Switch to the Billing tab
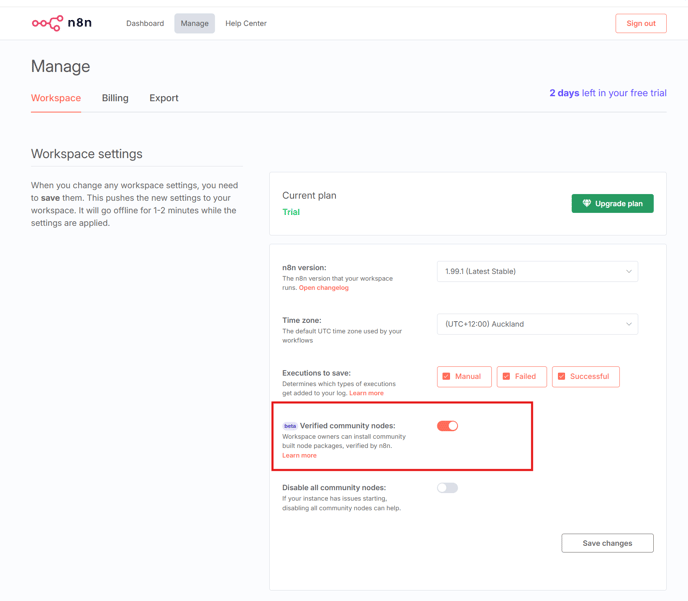The height and width of the screenshot is (601, 688). tap(115, 98)
